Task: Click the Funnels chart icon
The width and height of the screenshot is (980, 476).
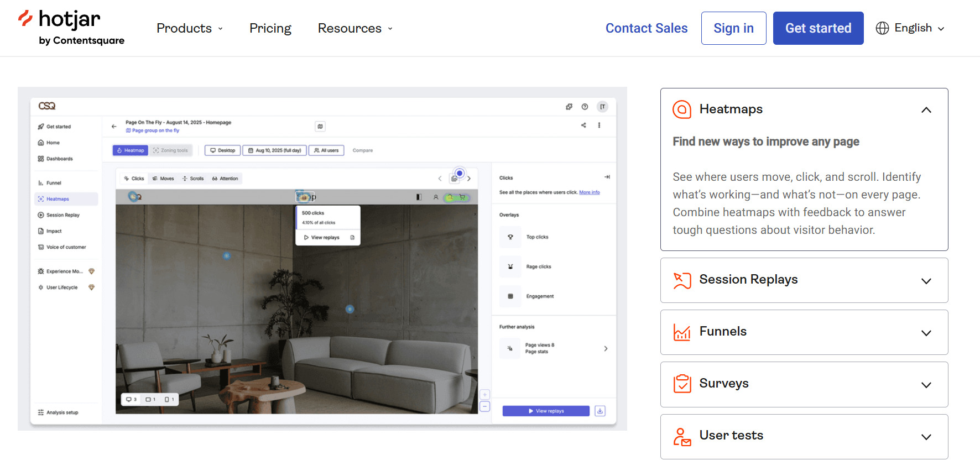Action: 681,332
